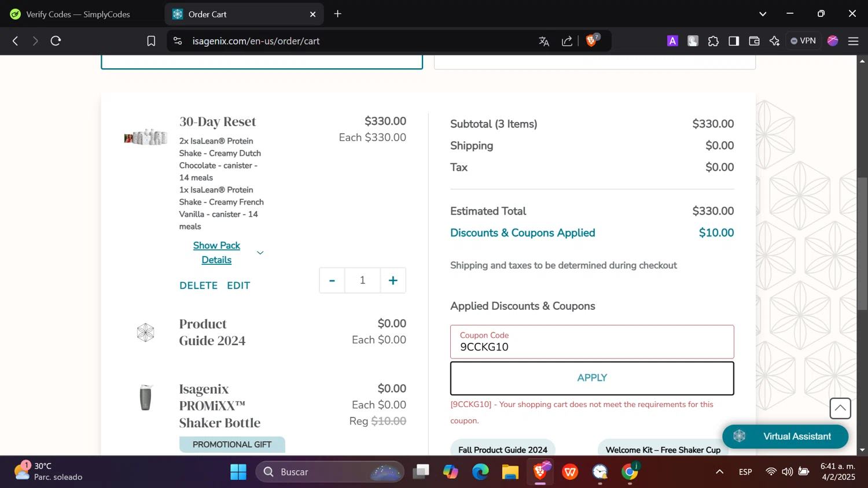Open the clock app taskbar icon
This screenshot has height=488, width=868.
point(600,472)
